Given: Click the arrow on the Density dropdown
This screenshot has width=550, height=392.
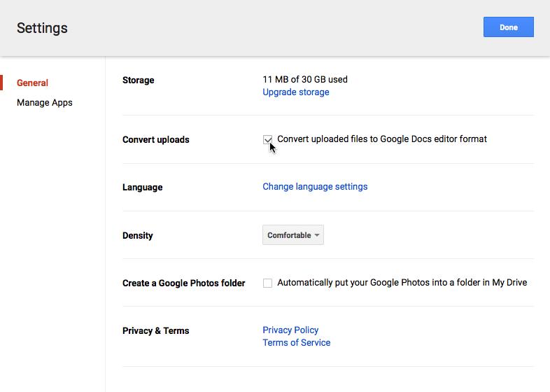Looking at the screenshot, I should (x=317, y=235).
